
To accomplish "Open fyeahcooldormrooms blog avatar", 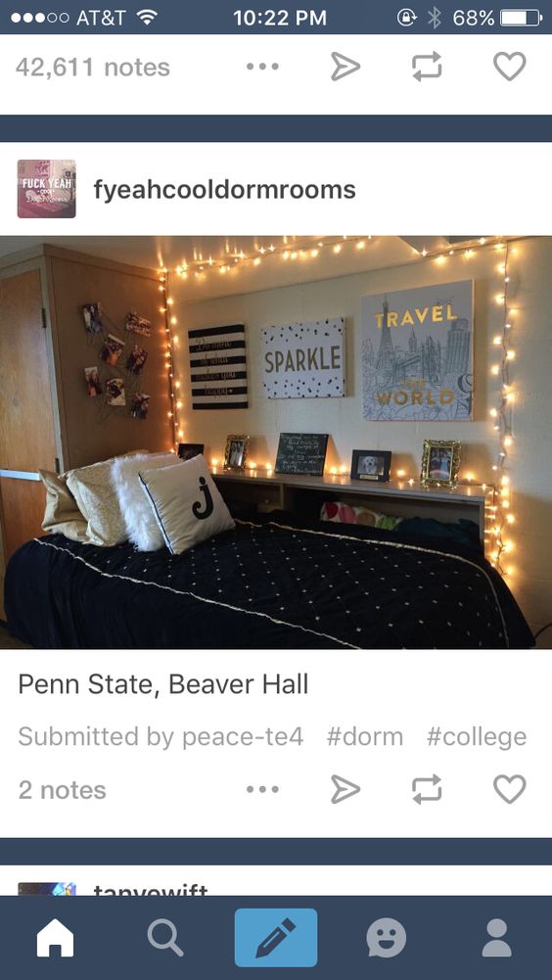I will point(46,189).
